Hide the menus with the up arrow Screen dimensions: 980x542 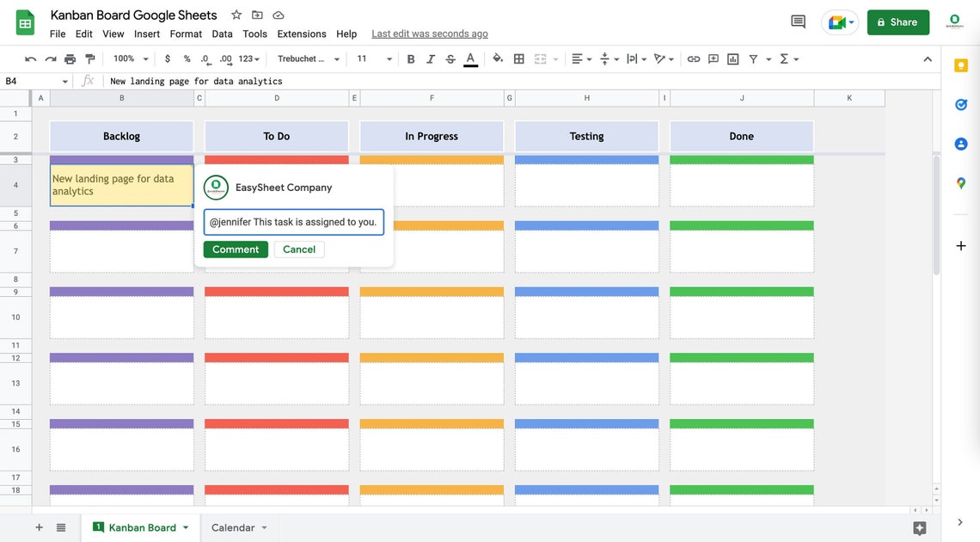click(x=928, y=59)
